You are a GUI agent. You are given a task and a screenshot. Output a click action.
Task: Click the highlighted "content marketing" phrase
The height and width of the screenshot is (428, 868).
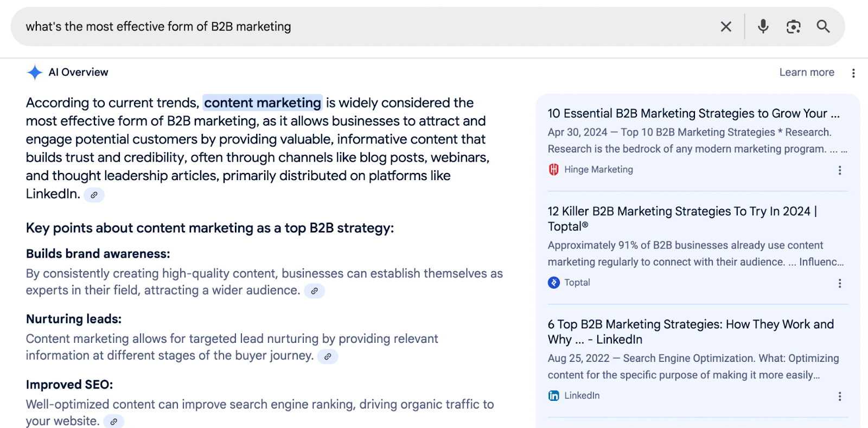click(x=263, y=103)
